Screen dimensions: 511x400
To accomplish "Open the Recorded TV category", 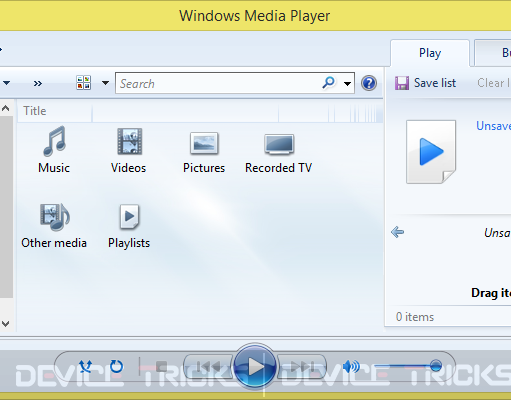I will point(279,153).
